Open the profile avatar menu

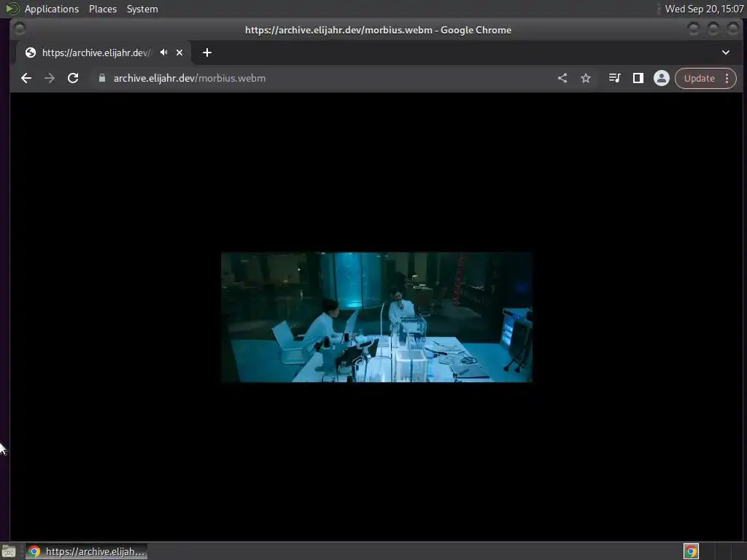point(661,78)
